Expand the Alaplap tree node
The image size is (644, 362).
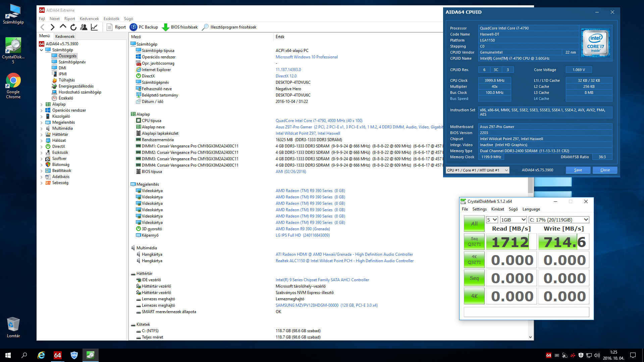[42, 105]
